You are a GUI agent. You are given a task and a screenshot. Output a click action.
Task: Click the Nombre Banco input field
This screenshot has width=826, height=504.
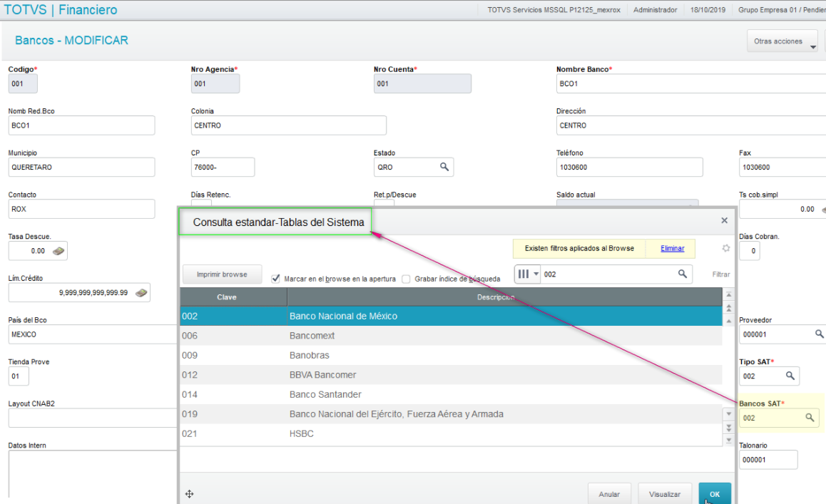[x=690, y=83]
